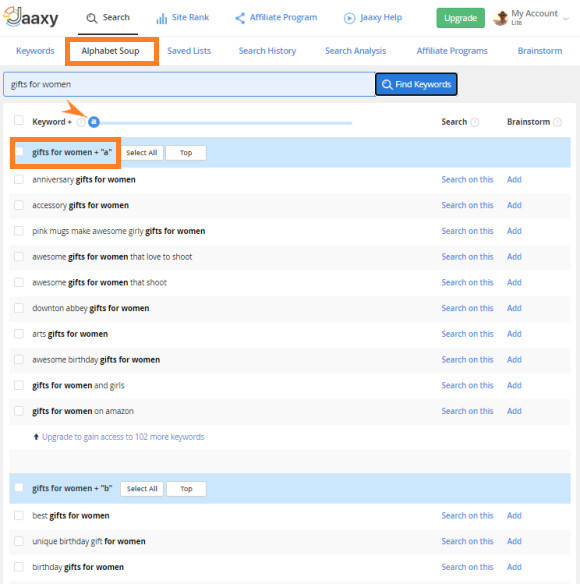Open Upgrade to gain access to more keywords link
The width and height of the screenshot is (580, 584).
point(123,437)
